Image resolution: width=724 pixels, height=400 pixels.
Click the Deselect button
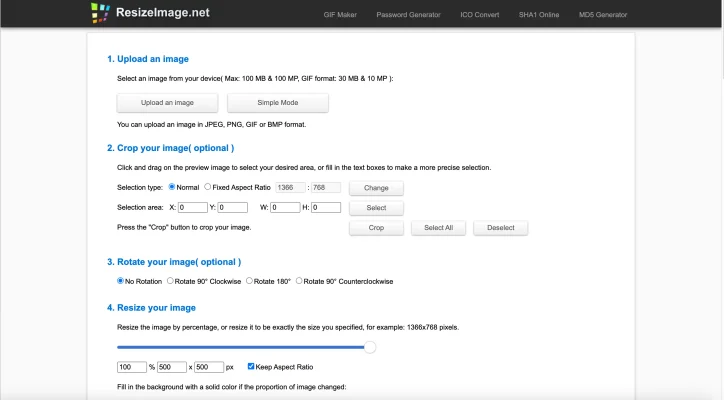(500, 228)
